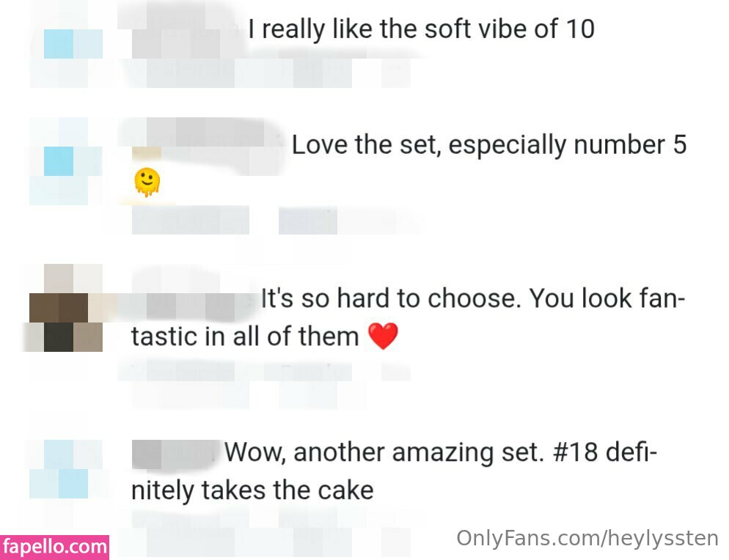
Task: Click the "Love the set, especially number 5" comment
Action: tap(488, 145)
